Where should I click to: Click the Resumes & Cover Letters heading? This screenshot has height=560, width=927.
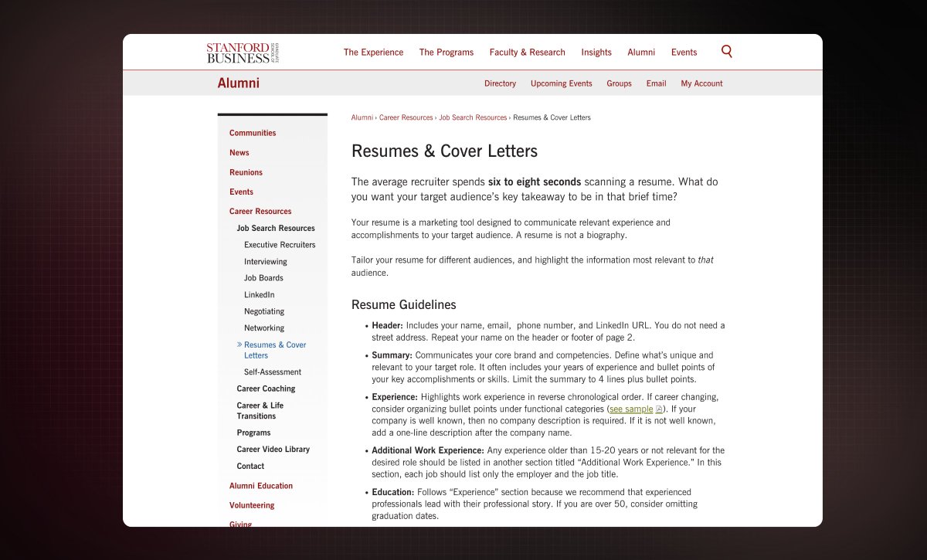pyautogui.click(x=444, y=151)
